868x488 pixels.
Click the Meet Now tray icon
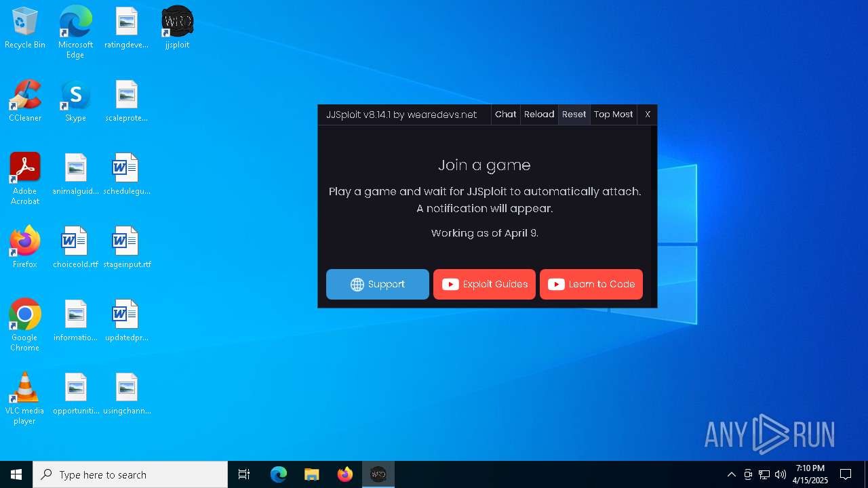tap(748, 474)
